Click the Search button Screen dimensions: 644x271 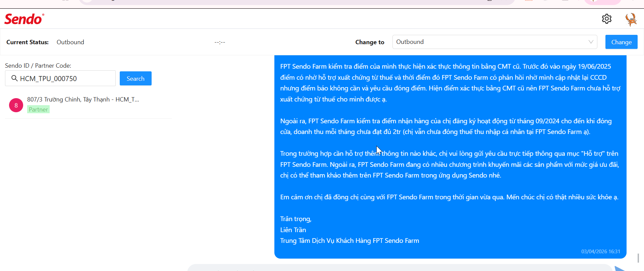pos(136,78)
